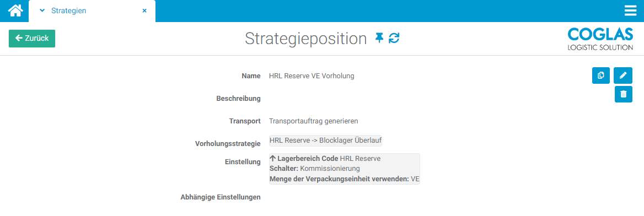
Task: Select the Schalter: Kommissionierung setting line
Action: [x=315, y=169]
